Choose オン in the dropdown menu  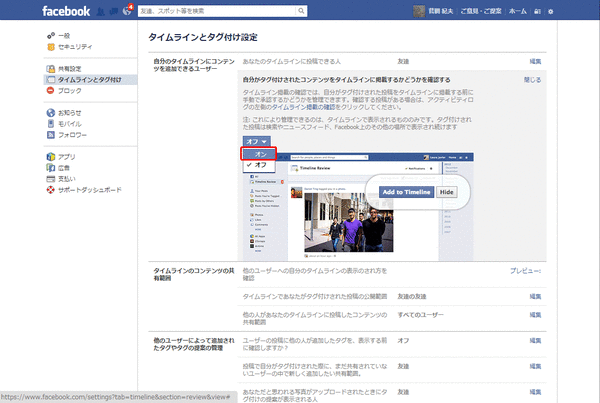click(x=259, y=154)
